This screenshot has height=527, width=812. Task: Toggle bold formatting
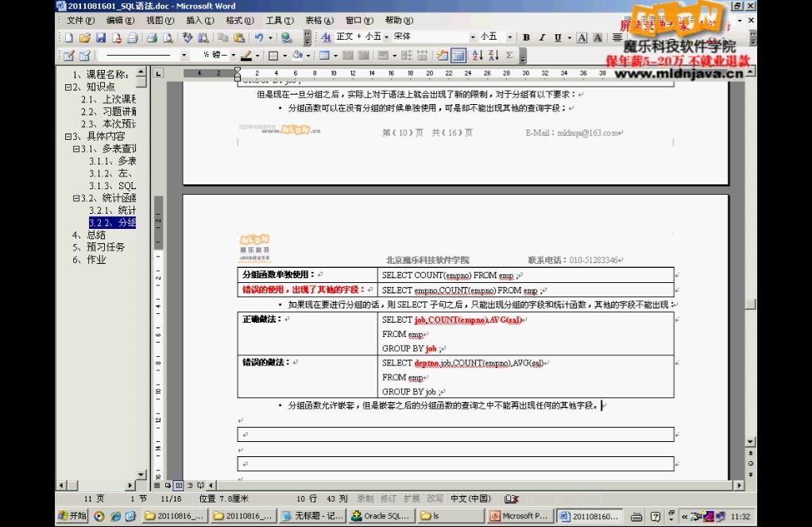[x=526, y=37]
